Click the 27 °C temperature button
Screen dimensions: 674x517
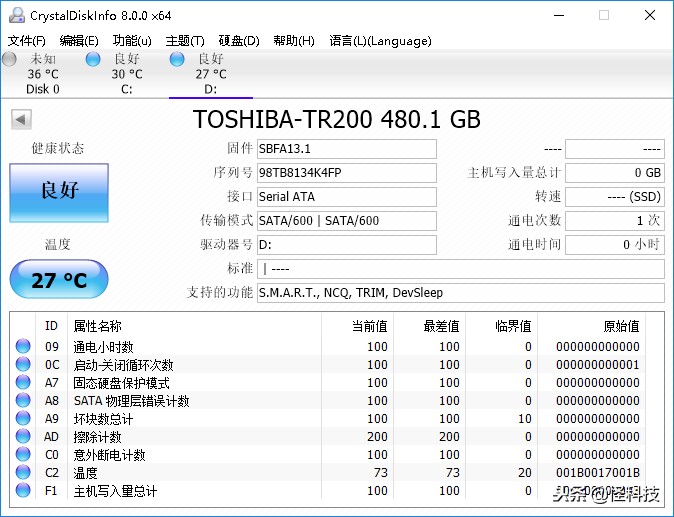click(x=59, y=279)
